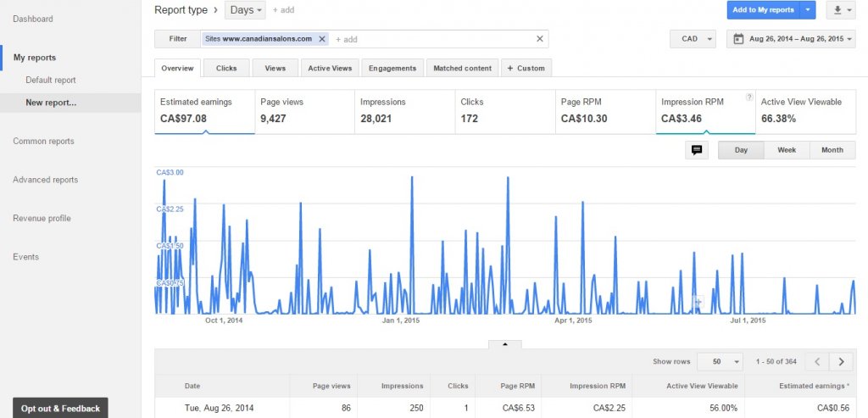The height and width of the screenshot is (418, 868).
Task: Click Add to My reports button
Action: pyautogui.click(x=763, y=10)
